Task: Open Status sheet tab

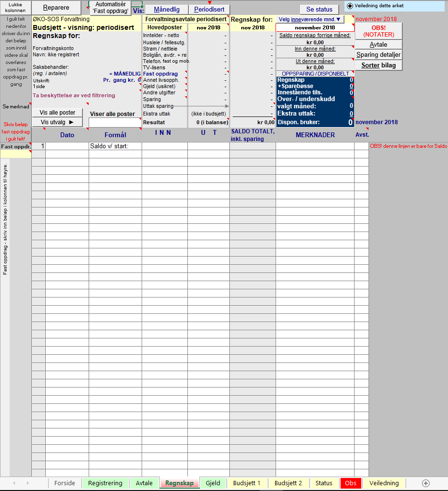Action: coord(324,483)
